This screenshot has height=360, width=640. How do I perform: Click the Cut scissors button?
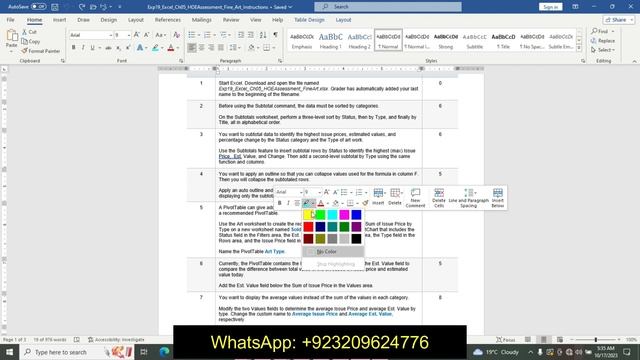29,32
